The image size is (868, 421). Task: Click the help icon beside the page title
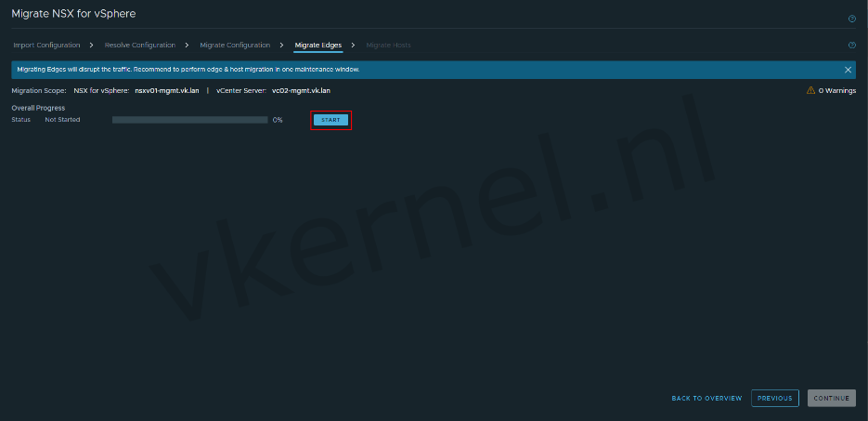click(852, 19)
